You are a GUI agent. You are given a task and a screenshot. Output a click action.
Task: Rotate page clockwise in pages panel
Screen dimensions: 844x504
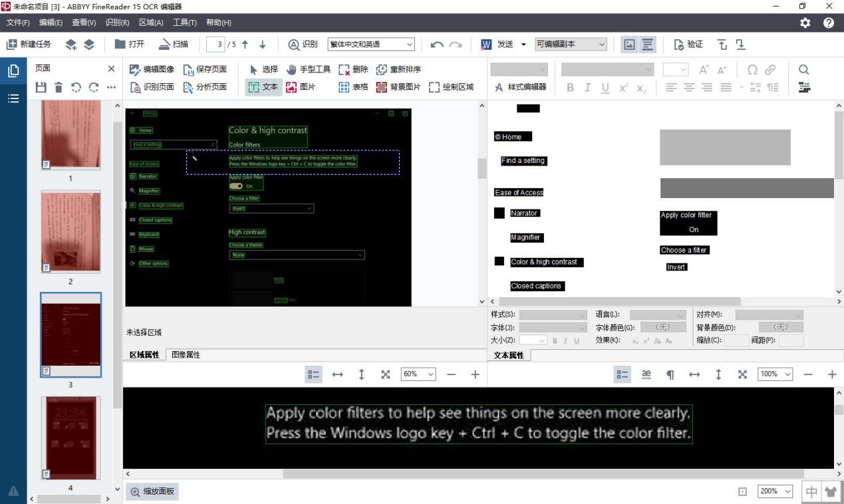(94, 87)
